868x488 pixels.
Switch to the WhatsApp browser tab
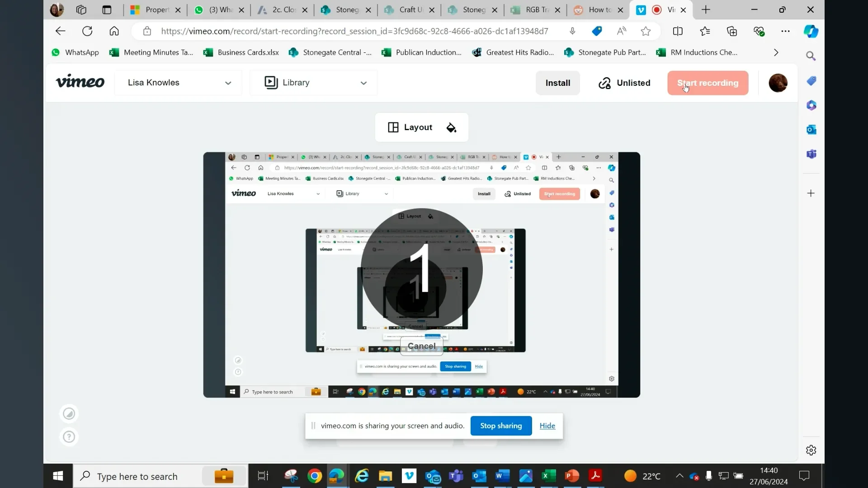[218, 10]
